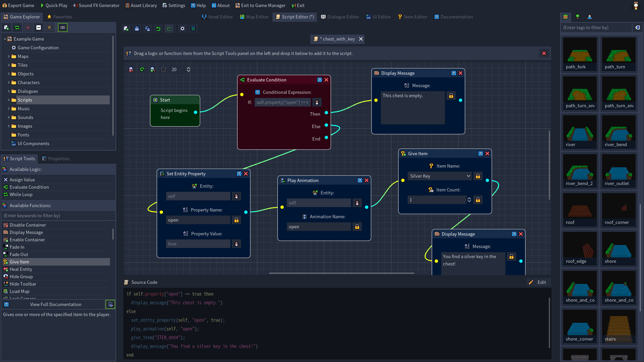Toggle the link-with-editor button in Game Explorer
This screenshot has height=362, width=644.
pos(63,27)
